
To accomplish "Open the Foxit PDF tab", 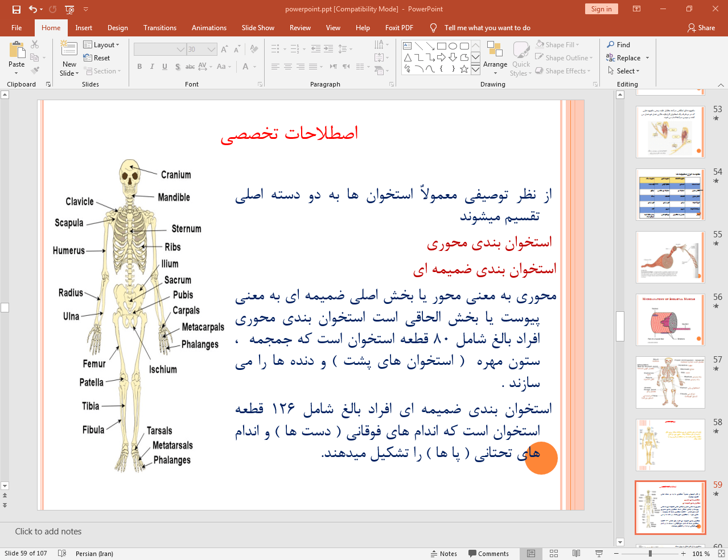I will coord(399,28).
